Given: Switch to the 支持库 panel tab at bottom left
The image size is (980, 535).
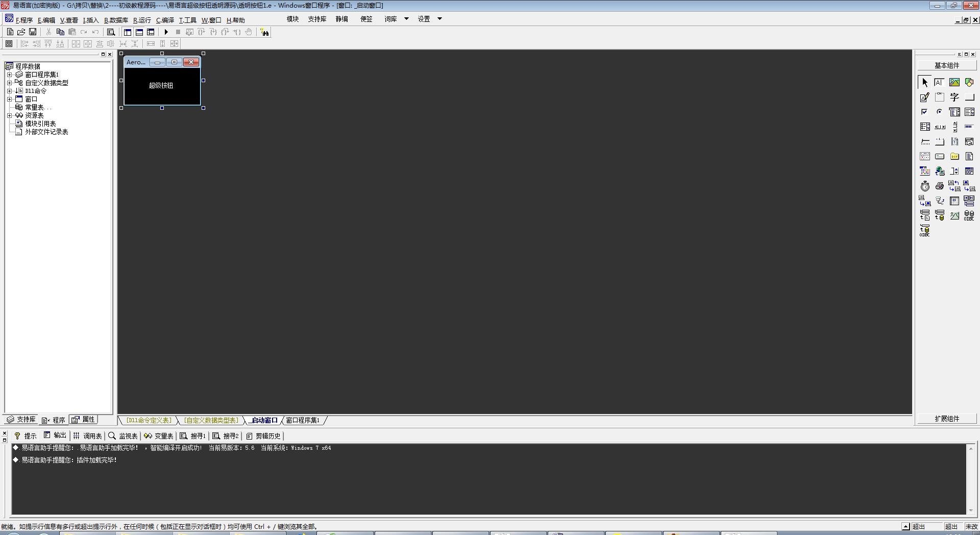Looking at the screenshot, I should coord(21,420).
